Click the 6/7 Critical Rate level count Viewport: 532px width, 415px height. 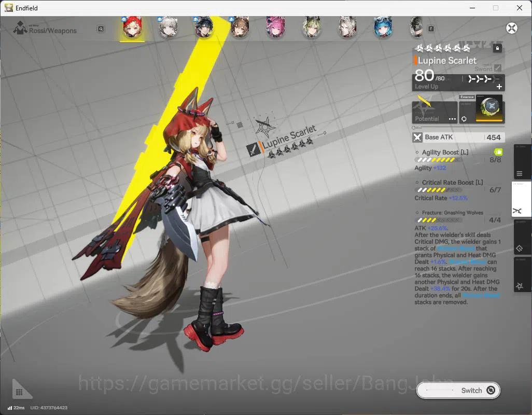point(495,190)
